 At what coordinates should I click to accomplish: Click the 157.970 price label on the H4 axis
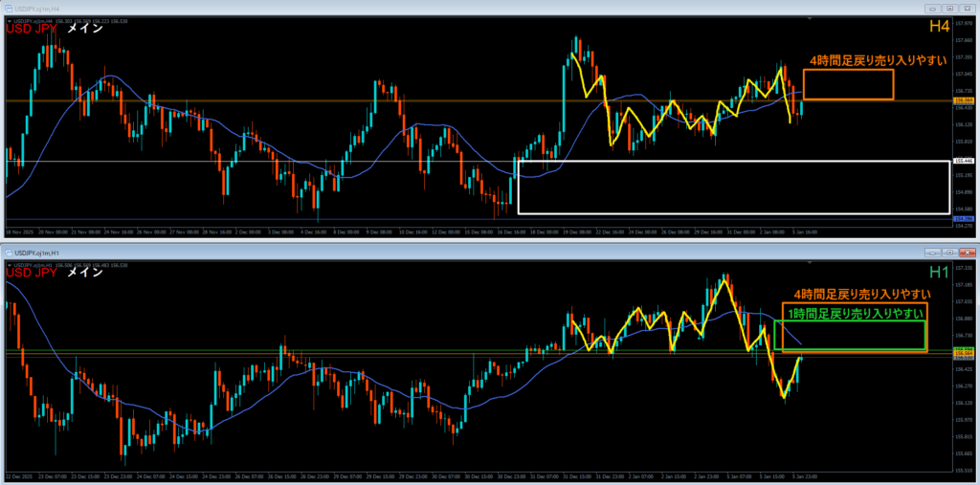click(x=962, y=24)
